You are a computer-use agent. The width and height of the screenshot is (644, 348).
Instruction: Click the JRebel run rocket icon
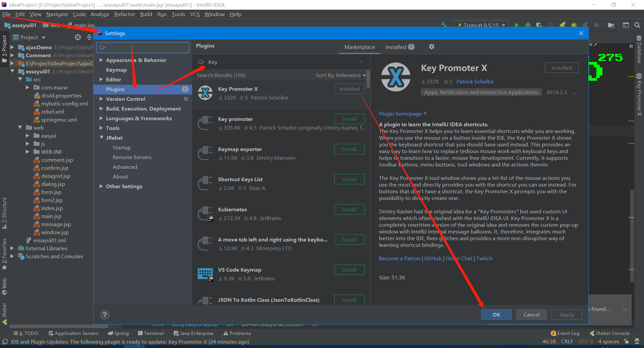pyautogui.click(x=562, y=25)
